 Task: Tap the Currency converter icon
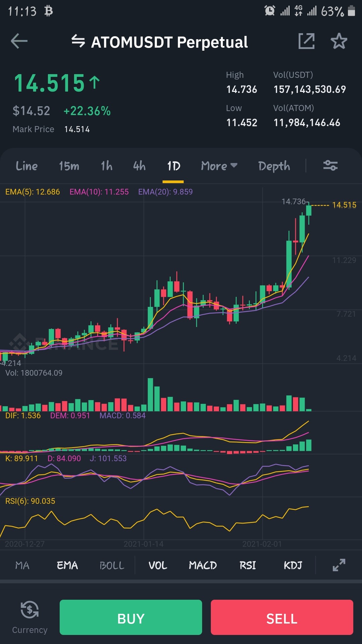pyautogui.click(x=30, y=609)
